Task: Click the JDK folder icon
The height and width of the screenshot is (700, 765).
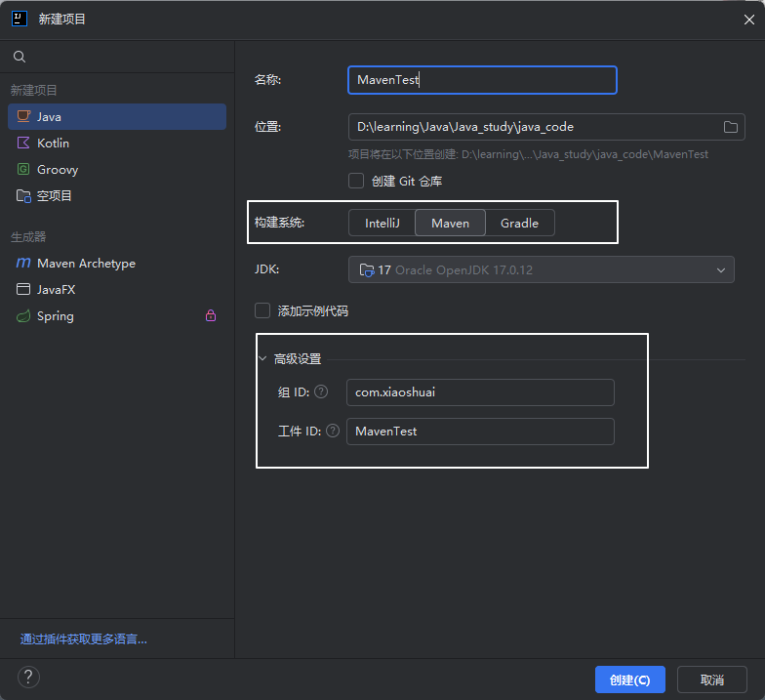Action: (x=367, y=269)
